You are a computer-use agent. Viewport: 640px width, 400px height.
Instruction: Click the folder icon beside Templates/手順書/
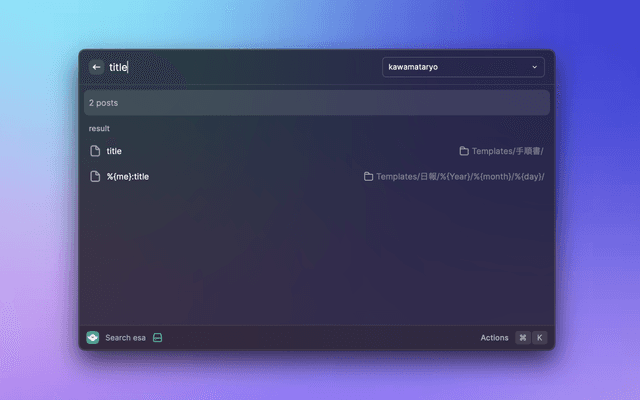tap(464, 151)
